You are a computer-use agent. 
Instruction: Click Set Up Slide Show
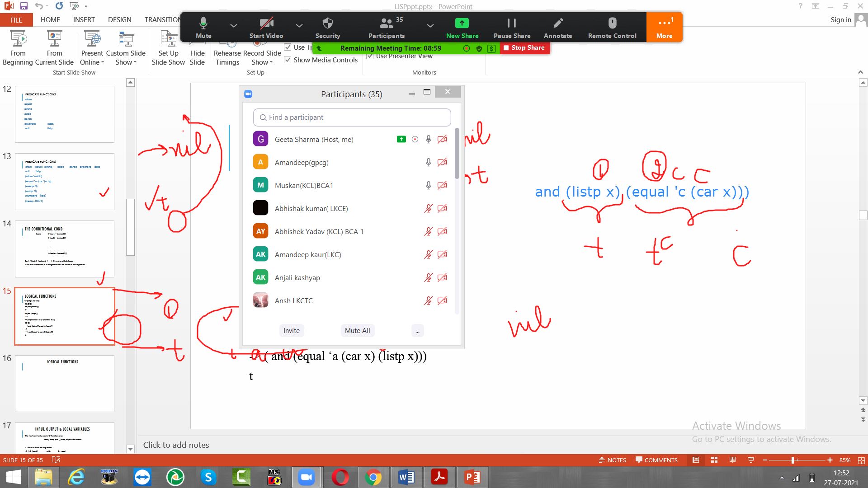tap(168, 48)
